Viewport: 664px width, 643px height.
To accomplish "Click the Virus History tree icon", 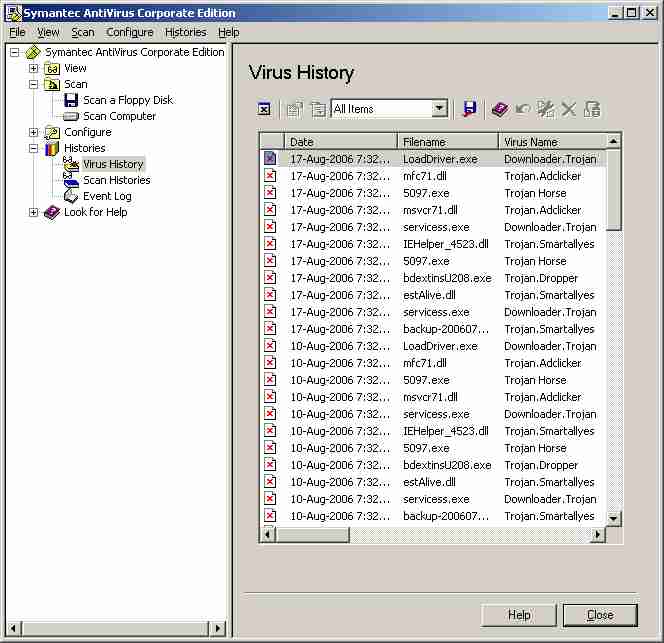I will pos(71,164).
